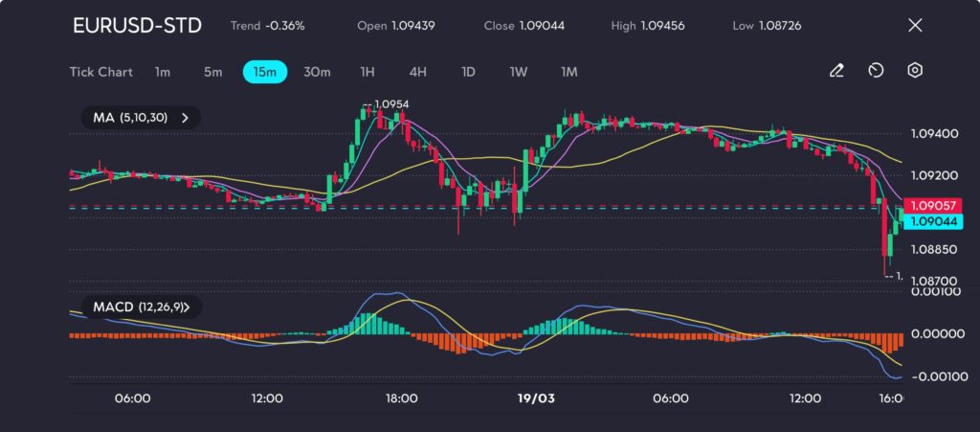Click the EURUSD-STD symbol title
The width and height of the screenshot is (980, 432).
pos(137,26)
